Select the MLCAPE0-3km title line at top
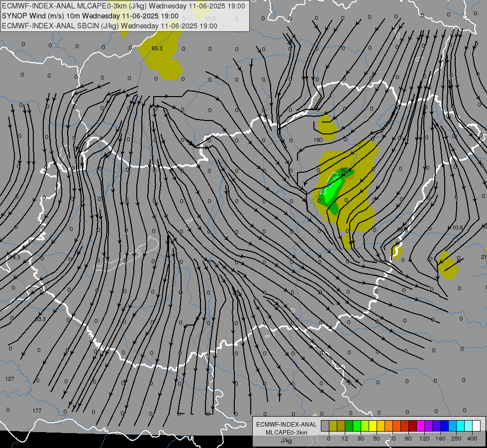The width and height of the screenshot is (487, 448). click(x=123, y=6)
